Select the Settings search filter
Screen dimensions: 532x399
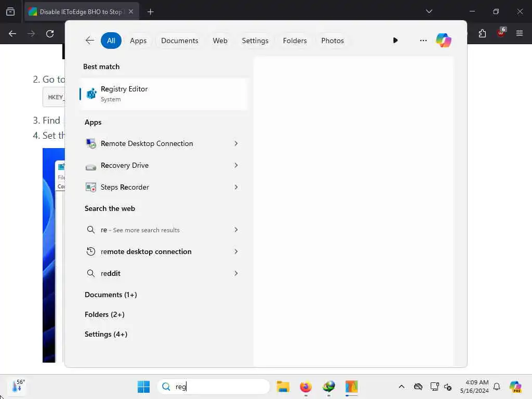click(255, 41)
